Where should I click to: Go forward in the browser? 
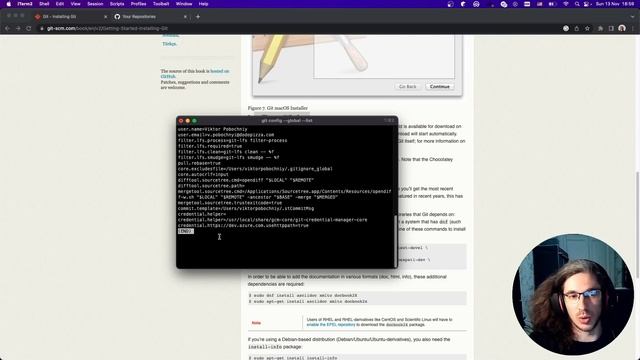click(x=18, y=29)
